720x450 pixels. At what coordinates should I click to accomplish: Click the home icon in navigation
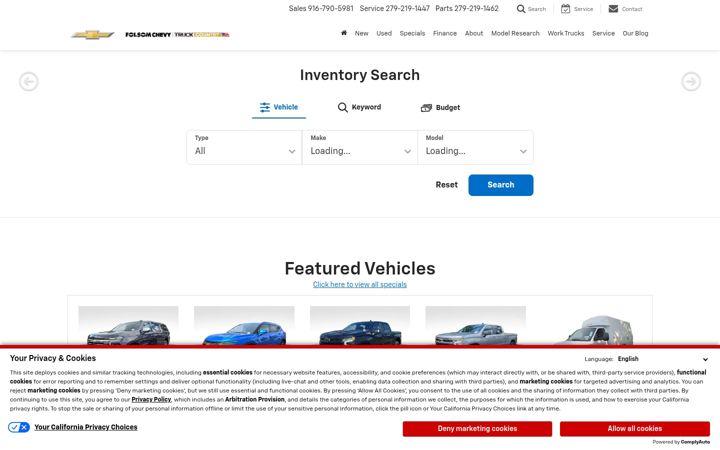pos(343,33)
